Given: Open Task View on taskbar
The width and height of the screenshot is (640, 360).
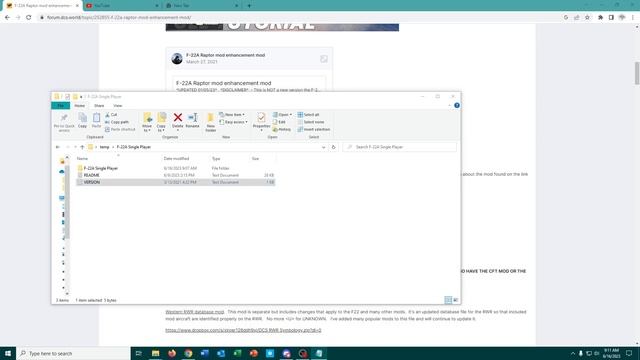Looking at the screenshot, I should coord(139,353).
